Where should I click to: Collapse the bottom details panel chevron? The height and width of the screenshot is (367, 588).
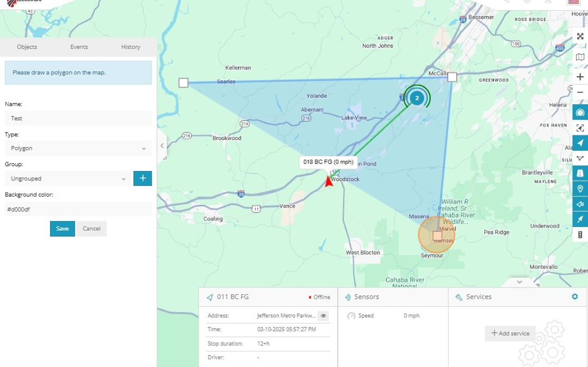tap(520, 282)
